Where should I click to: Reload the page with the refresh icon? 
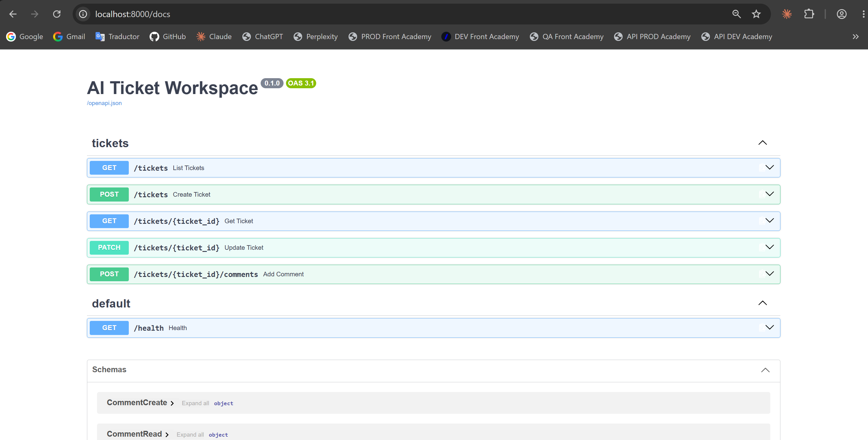[x=56, y=14]
